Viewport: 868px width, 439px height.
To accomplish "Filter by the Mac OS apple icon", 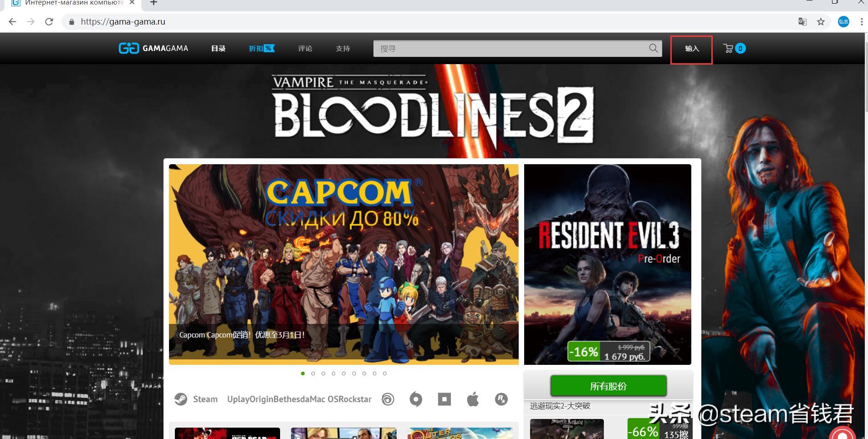I will click(x=473, y=399).
